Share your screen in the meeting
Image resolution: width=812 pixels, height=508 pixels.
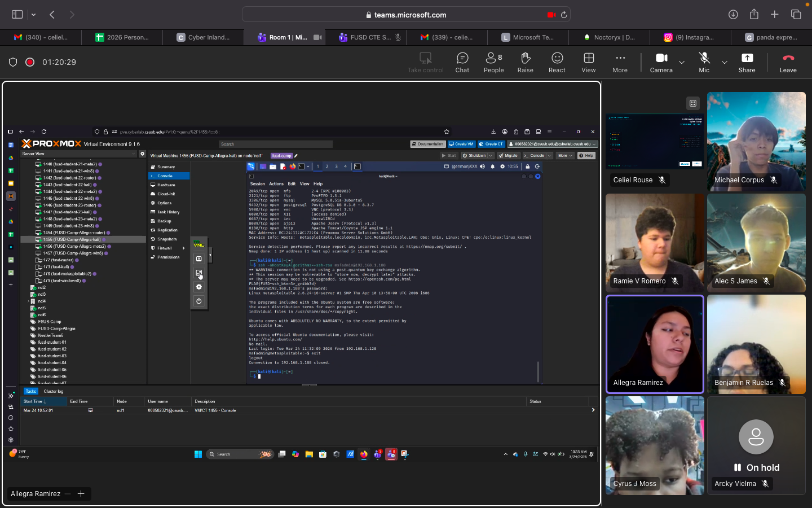747,62
